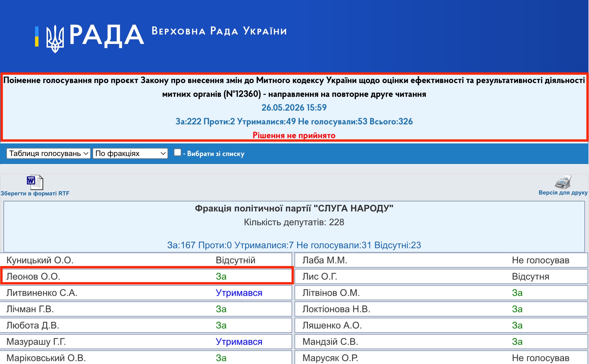Click 'За' vote for Літвінов
This screenshot has width=589, height=364.
pyautogui.click(x=517, y=293)
